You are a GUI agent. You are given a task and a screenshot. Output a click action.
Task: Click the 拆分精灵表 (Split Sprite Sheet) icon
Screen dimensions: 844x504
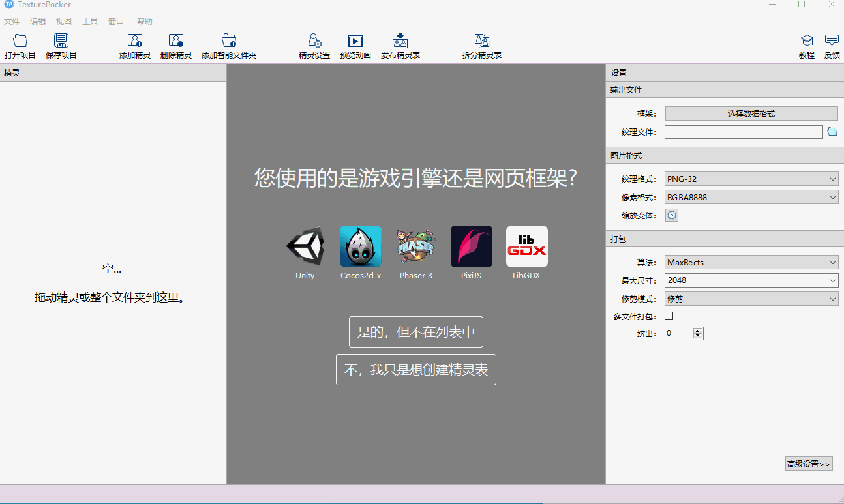click(482, 40)
